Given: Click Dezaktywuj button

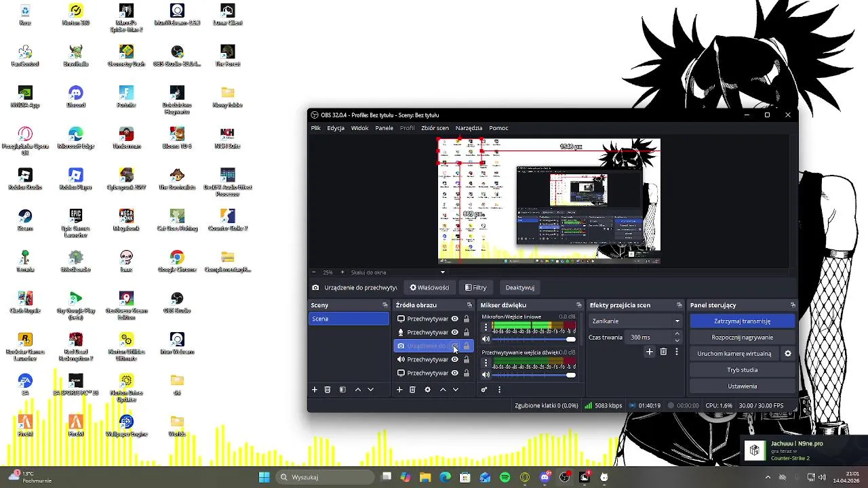Looking at the screenshot, I should click(x=520, y=287).
